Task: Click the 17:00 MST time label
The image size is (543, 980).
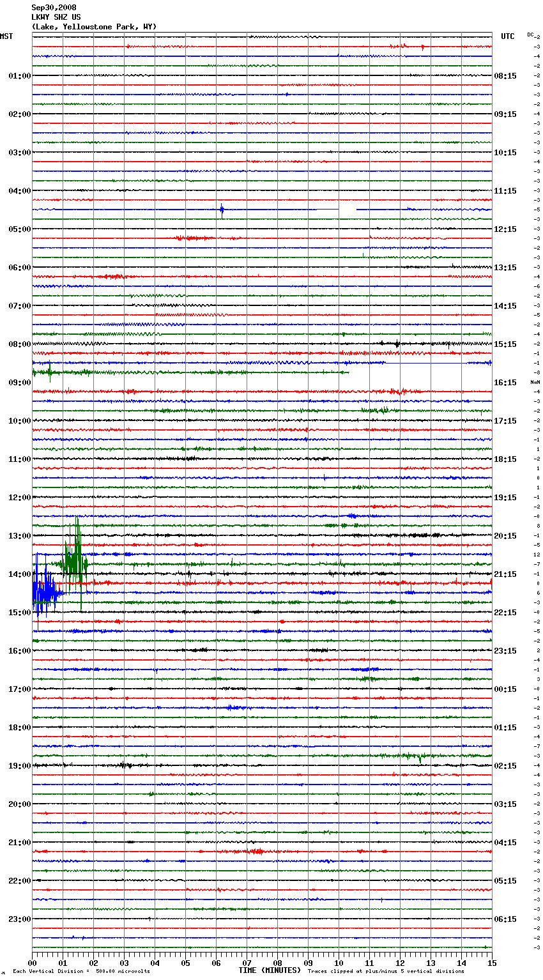Action: 20,689
